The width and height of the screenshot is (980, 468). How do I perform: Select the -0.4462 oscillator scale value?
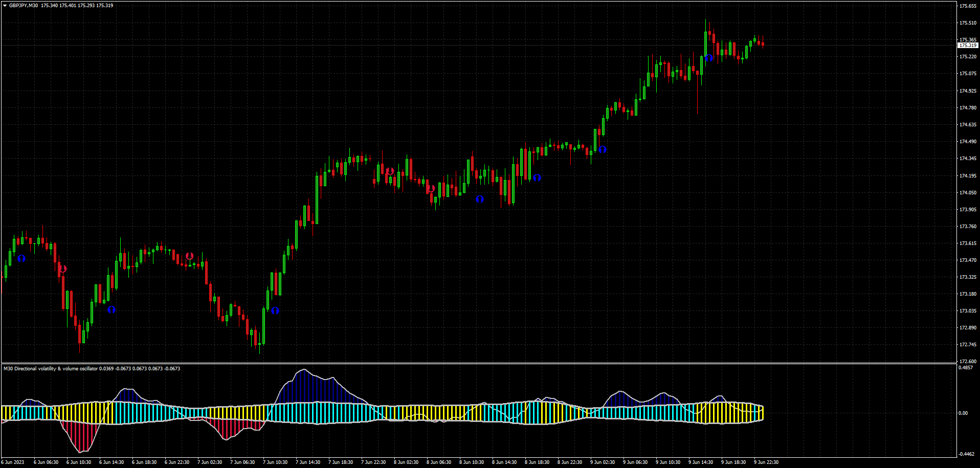(966, 454)
